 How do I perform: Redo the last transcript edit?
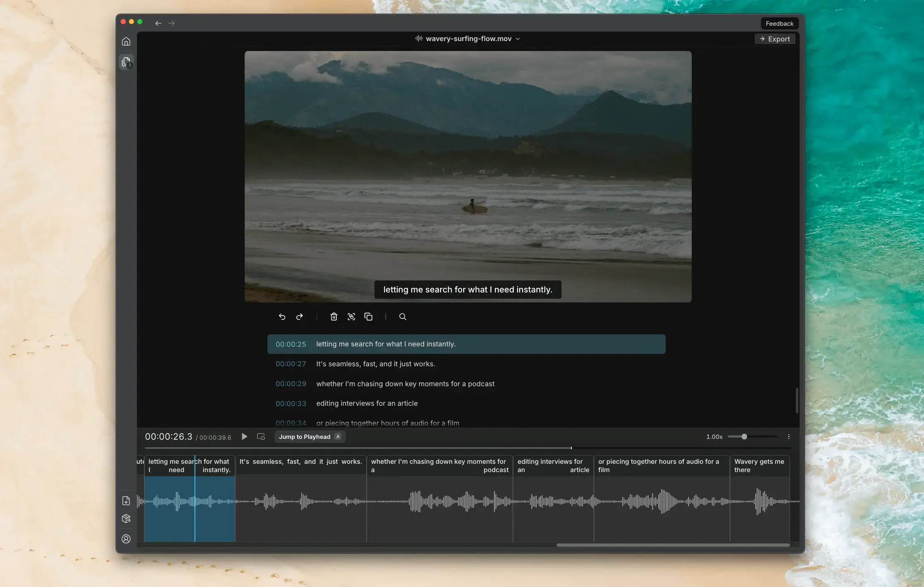299,317
